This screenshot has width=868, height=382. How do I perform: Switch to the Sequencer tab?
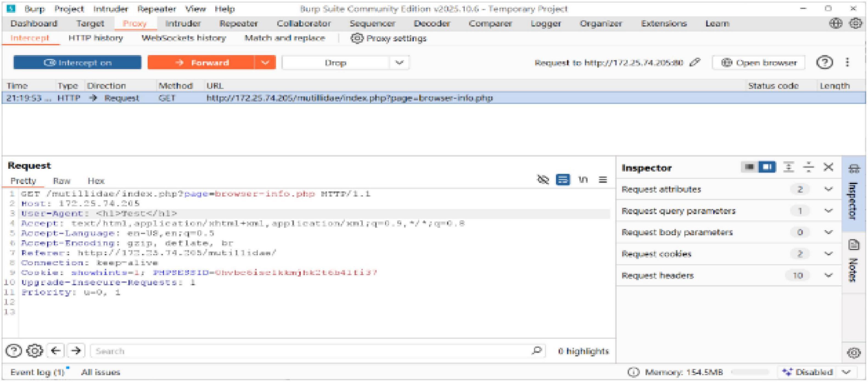372,24
